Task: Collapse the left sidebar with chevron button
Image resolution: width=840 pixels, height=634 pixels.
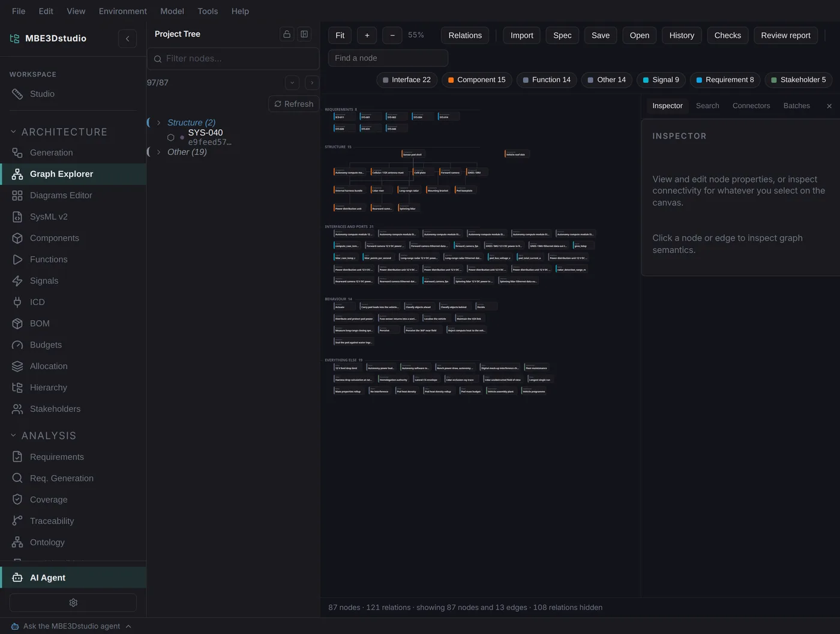Action: point(127,38)
